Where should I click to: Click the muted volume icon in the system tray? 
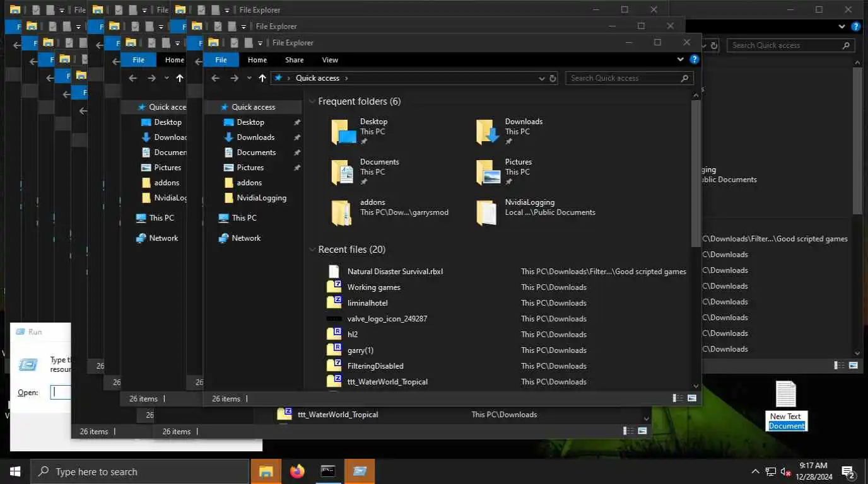pos(785,471)
